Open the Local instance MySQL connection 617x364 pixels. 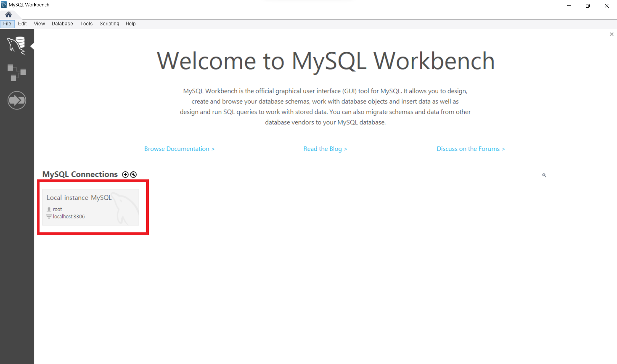(x=91, y=207)
